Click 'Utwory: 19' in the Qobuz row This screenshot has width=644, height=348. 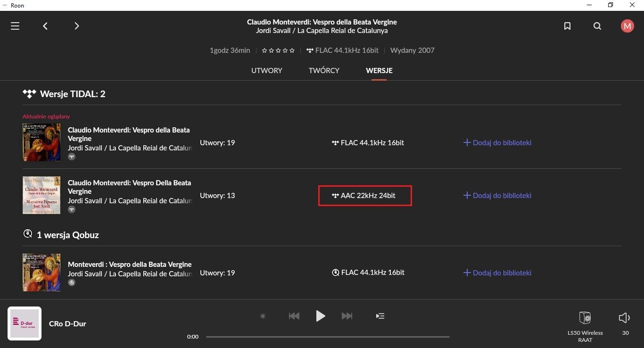coord(217,273)
